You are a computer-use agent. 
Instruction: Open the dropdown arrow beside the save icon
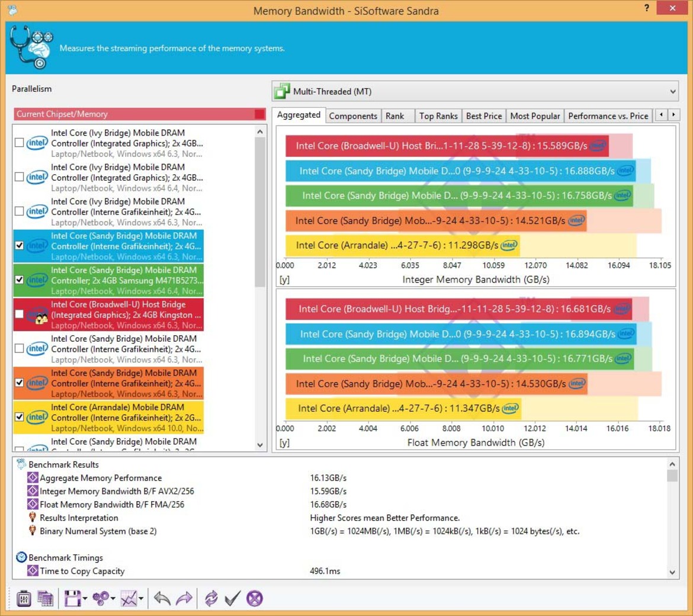click(85, 599)
